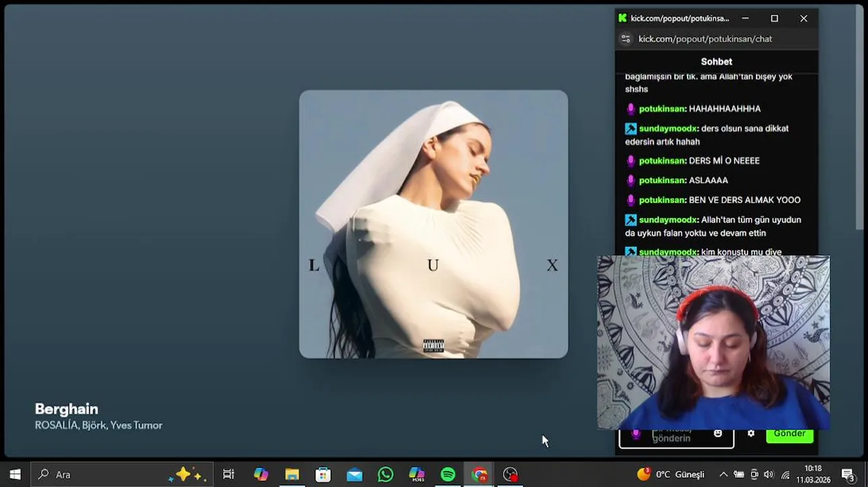Click artist line 'ROSALÍA, Björk, Yves Tumor'
Viewport: 868px width, 487px height.
point(99,425)
